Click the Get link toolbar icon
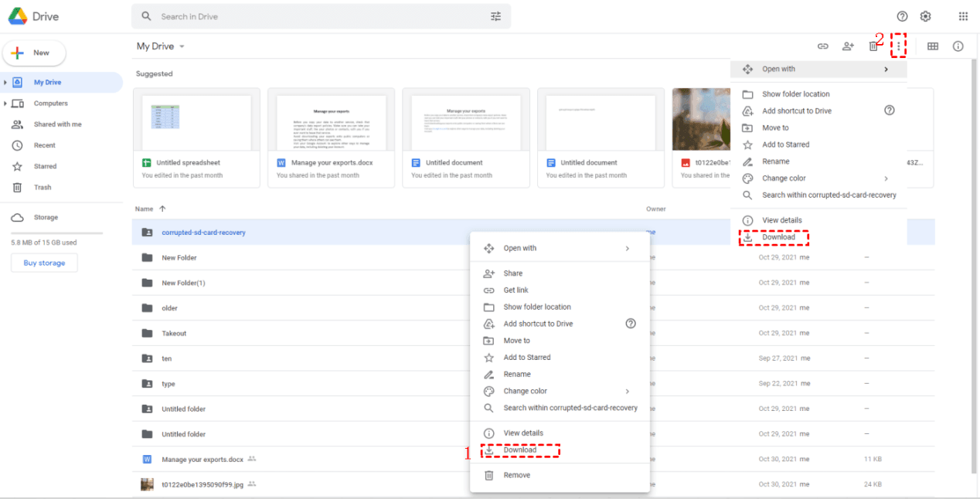The width and height of the screenshot is (980, 499). (823, 46)
